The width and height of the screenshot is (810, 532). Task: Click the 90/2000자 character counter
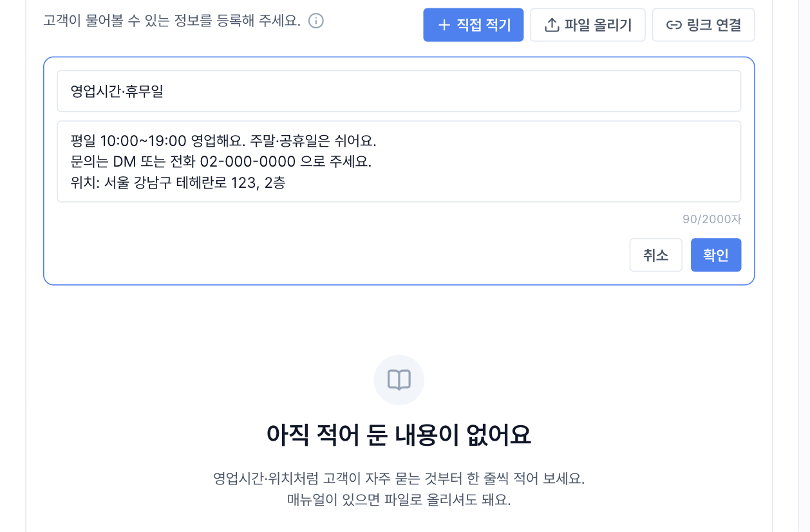[712, 219]
